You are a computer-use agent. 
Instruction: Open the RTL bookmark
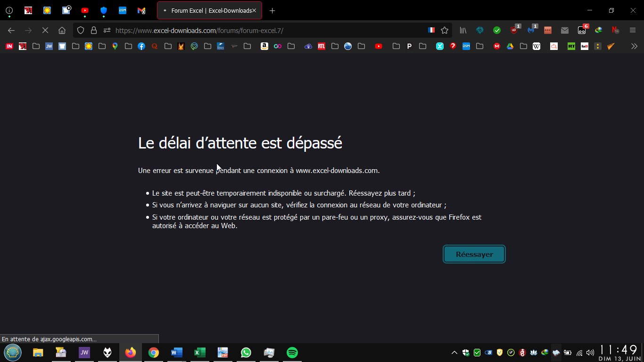coord(322,46)
